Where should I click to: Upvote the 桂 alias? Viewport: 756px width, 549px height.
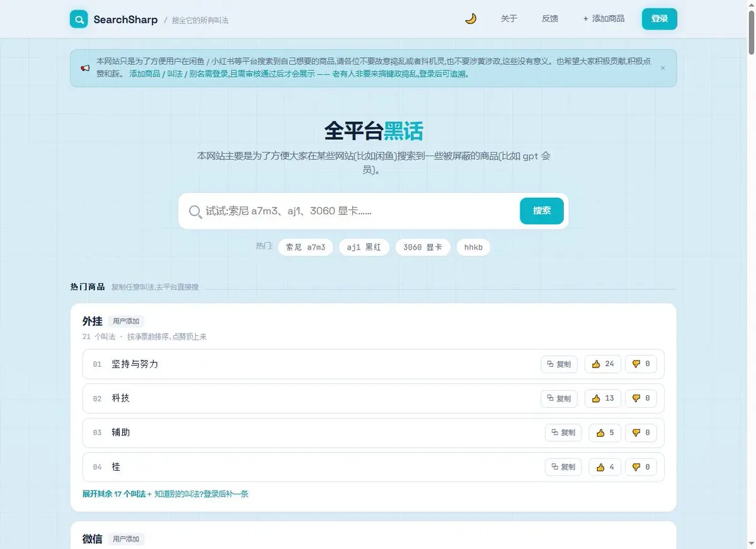pyautogui.click(x=605, y=467)
